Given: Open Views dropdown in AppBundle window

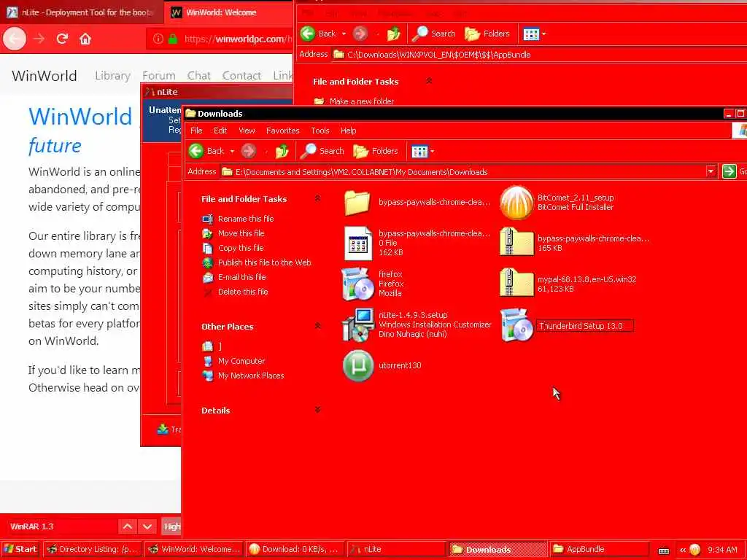Looking at the screenshot, I should [x=543, y=34].
